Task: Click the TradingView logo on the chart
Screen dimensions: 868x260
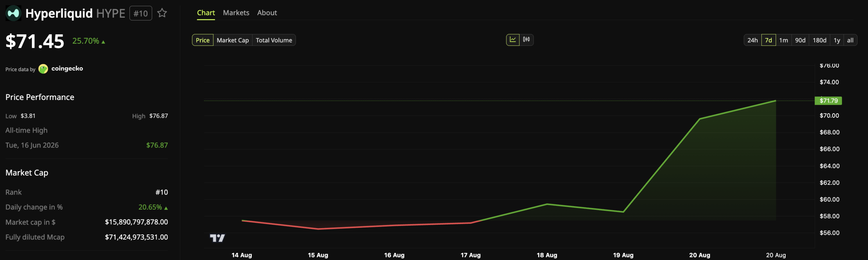Action: 217,238
